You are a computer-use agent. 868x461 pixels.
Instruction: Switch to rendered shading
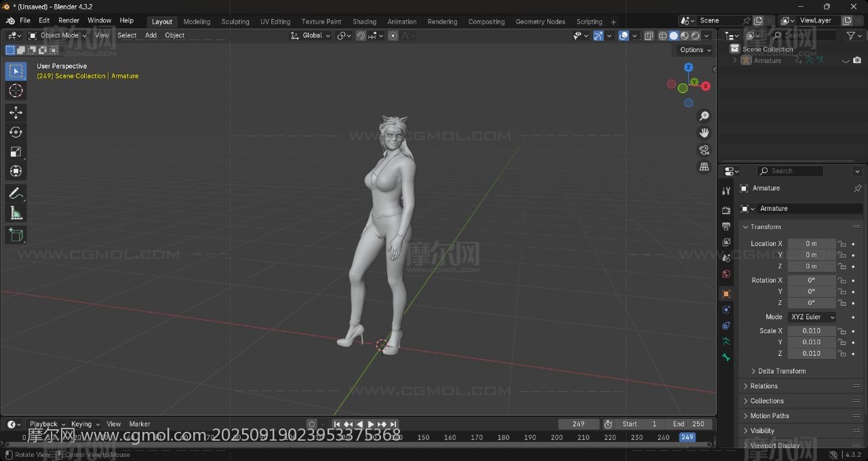695,35
